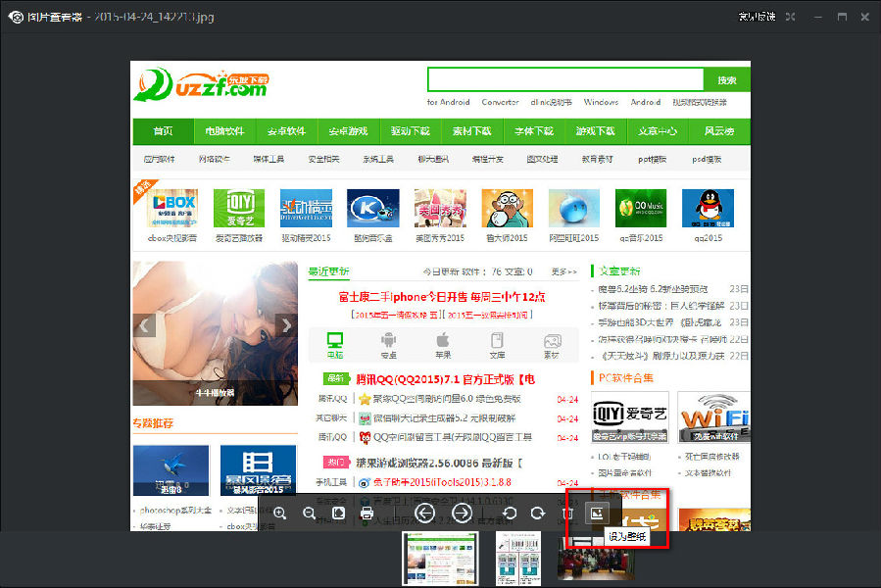Image resolution: width=881 pixels, height=588 pixels.
Task: Go to the next image with right arrow
Action: coord(463,513)
